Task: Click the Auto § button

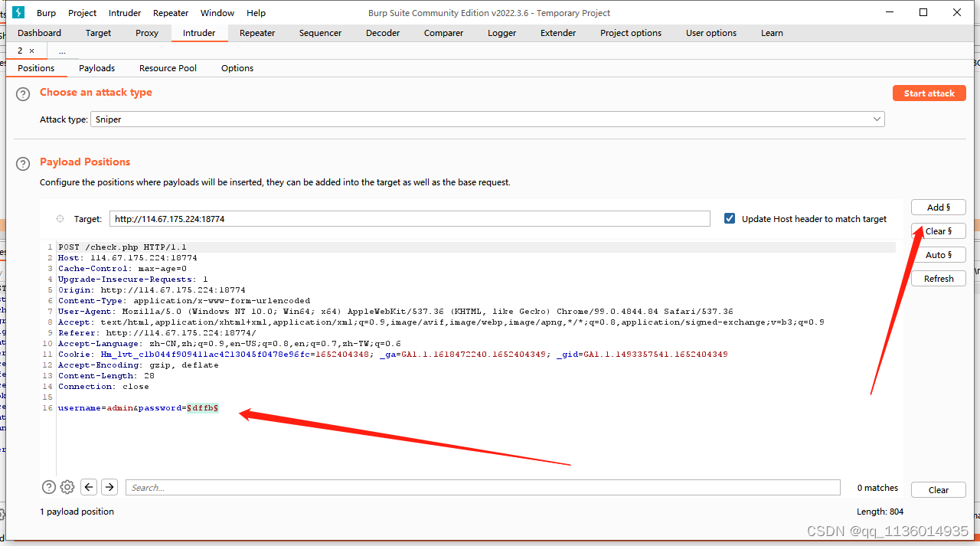Action: point(939,255)
